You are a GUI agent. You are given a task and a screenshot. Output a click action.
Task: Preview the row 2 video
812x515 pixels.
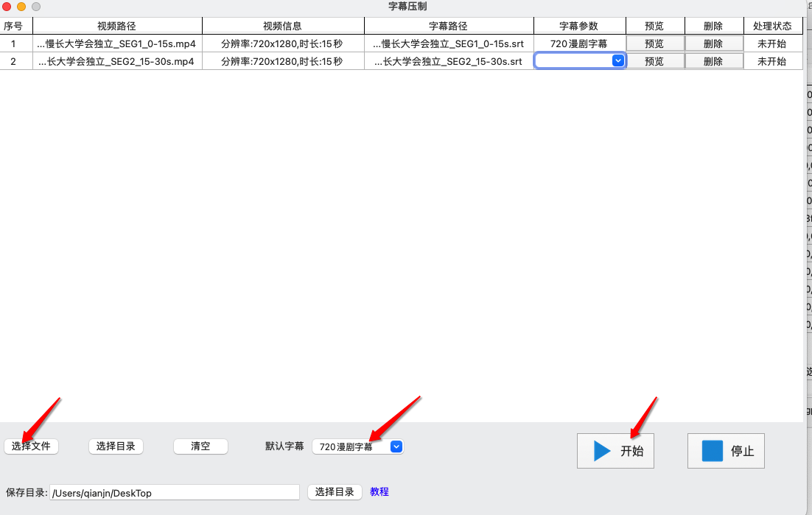click(654, 61)
